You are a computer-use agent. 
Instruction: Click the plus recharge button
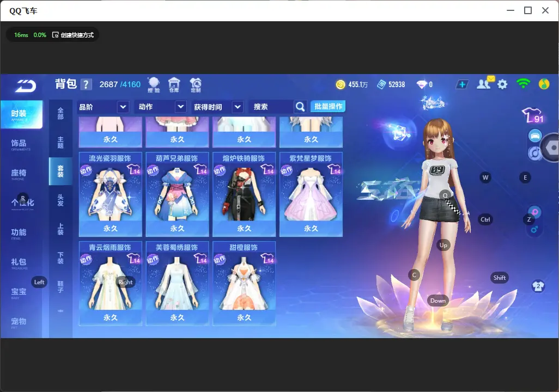tap(462, 84)
